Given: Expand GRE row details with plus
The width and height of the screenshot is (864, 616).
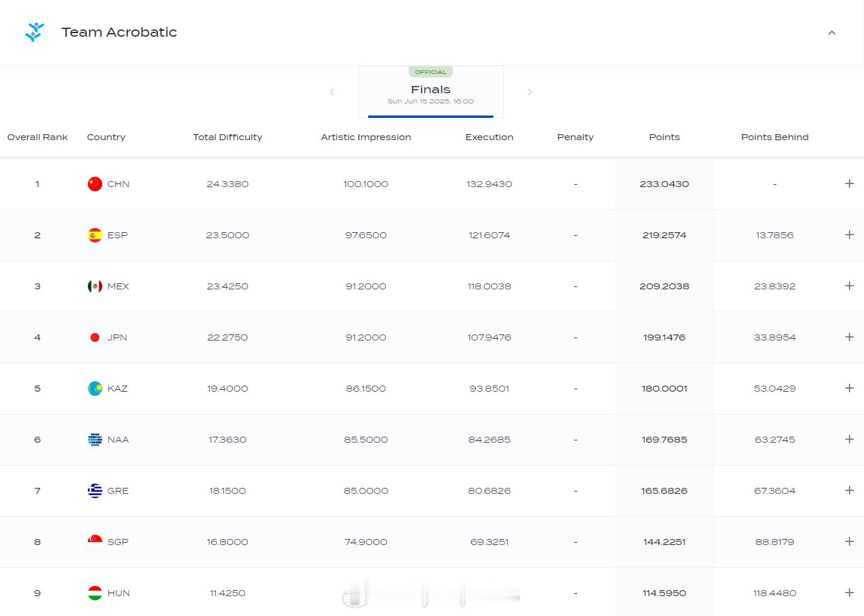Looking at the screenshot, I should tap(849, 490).
